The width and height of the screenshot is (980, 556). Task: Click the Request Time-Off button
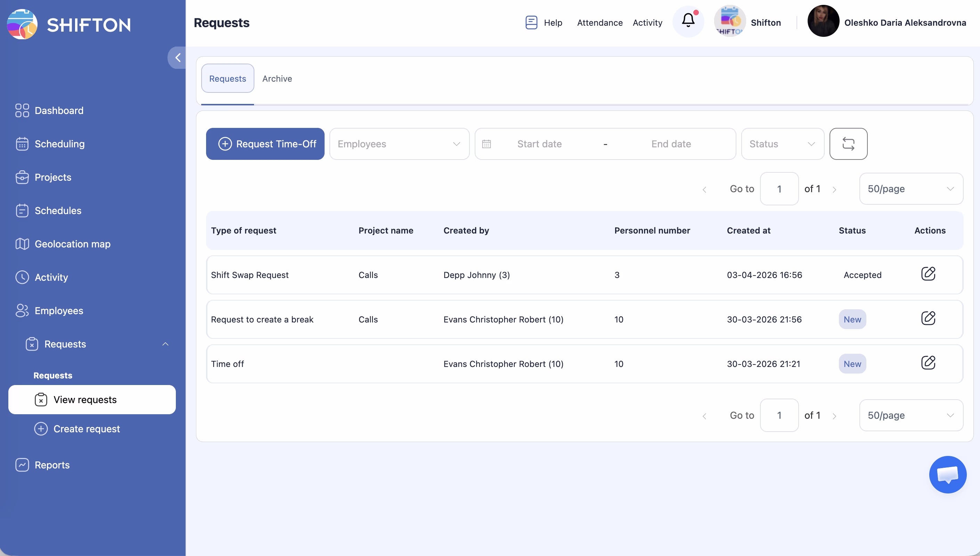pyautogui.click(x=265, y=144)
